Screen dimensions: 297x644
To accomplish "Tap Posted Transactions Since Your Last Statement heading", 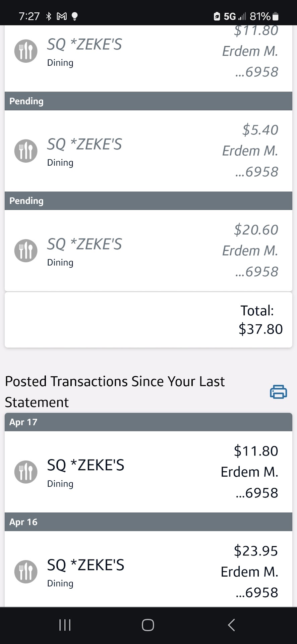I will [x=115, y=392].
